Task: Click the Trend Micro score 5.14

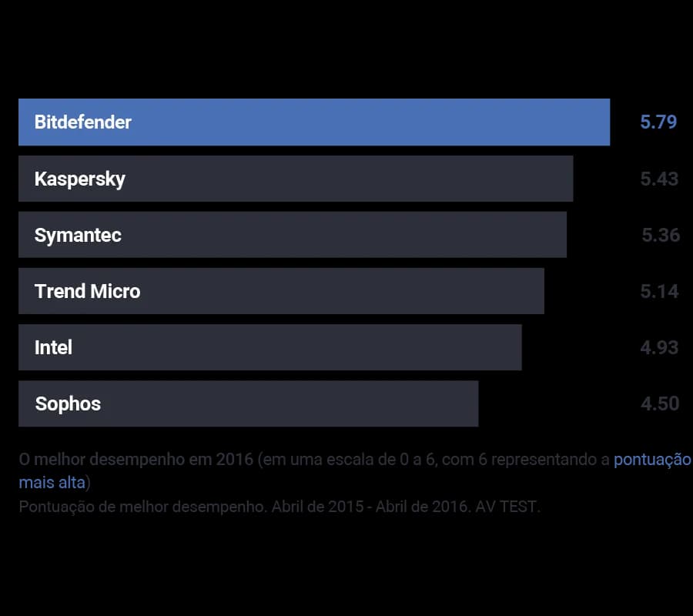Action: click(x=659, y=291)
